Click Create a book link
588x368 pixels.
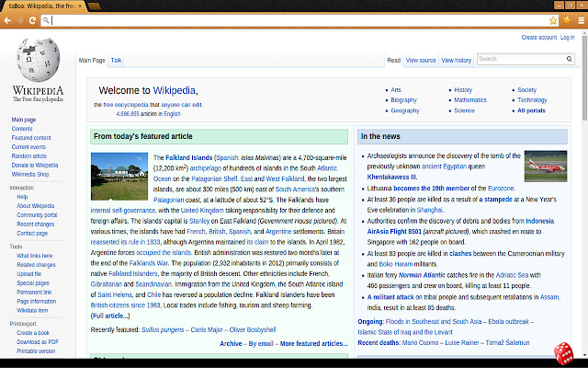[33, 333]
